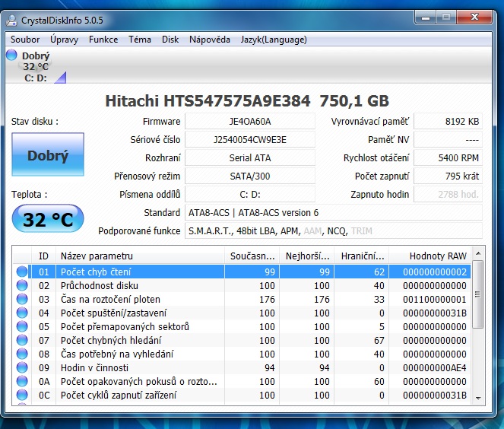Viewport: 504px width, 429px height.
Task: Click status circle for Průchodnost disku row
Action: [22, 285]
